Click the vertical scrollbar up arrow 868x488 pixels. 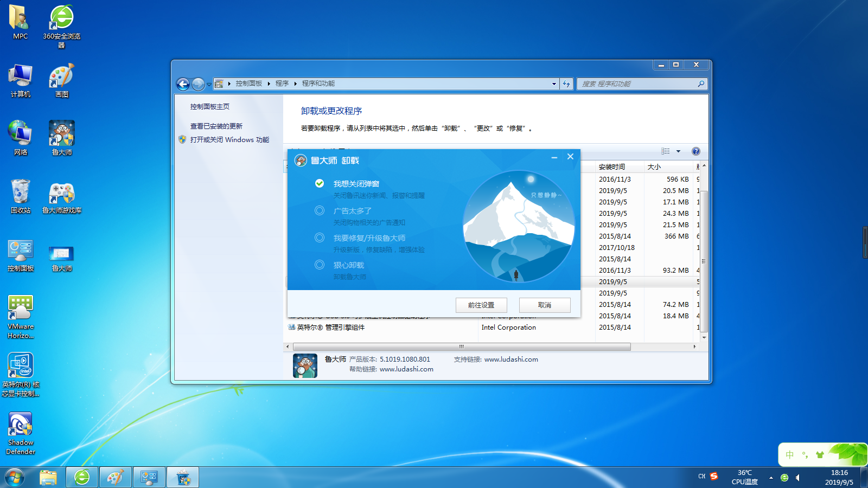click(704, 166)
